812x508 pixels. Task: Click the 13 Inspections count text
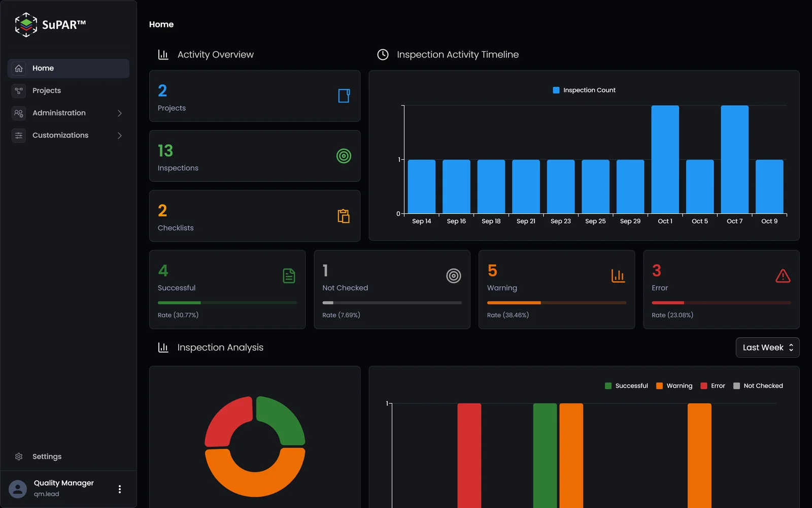pos(165,151)
